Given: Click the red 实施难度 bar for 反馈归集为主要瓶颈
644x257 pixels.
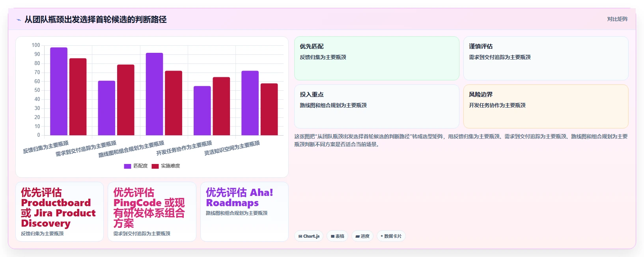Looking at the screenshot, I should point(78,97).
